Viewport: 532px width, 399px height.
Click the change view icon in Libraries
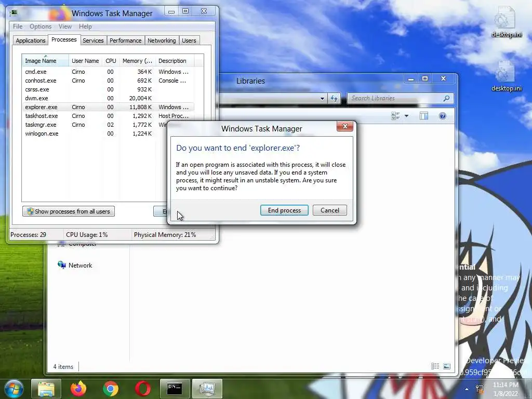[395, 116]
